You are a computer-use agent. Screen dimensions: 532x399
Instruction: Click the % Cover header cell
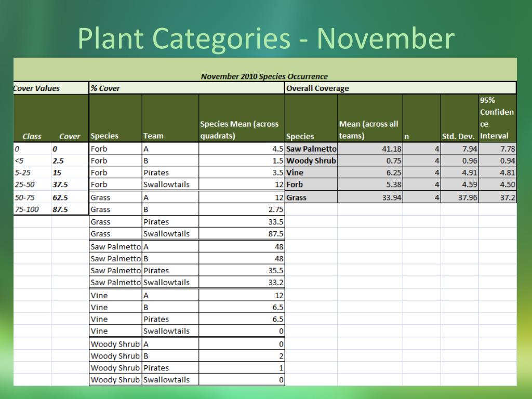click(187, 88)
